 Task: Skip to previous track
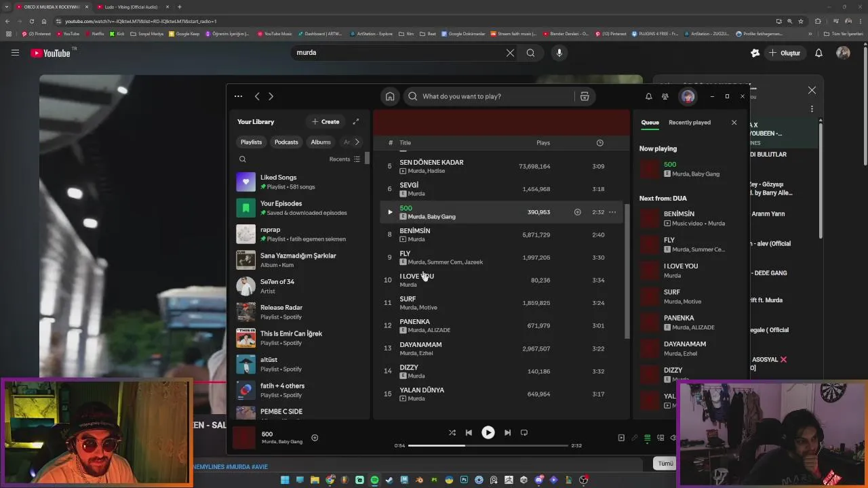pyautogui.click(x=469, y=432)
